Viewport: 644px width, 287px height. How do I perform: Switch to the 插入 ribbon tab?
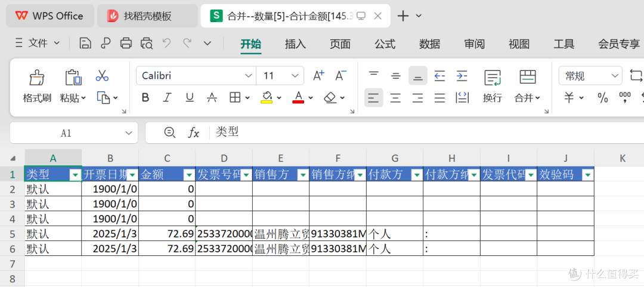coord(296,44)
